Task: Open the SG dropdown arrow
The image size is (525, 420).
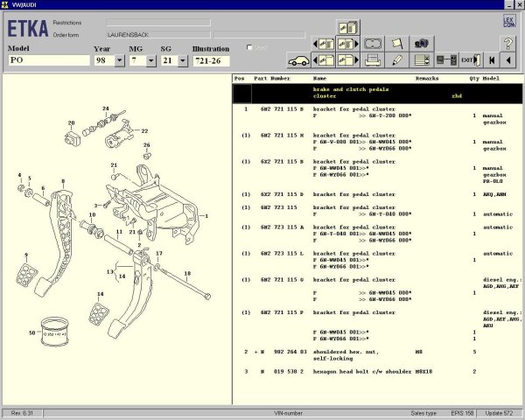Action: tap(183, 60)
